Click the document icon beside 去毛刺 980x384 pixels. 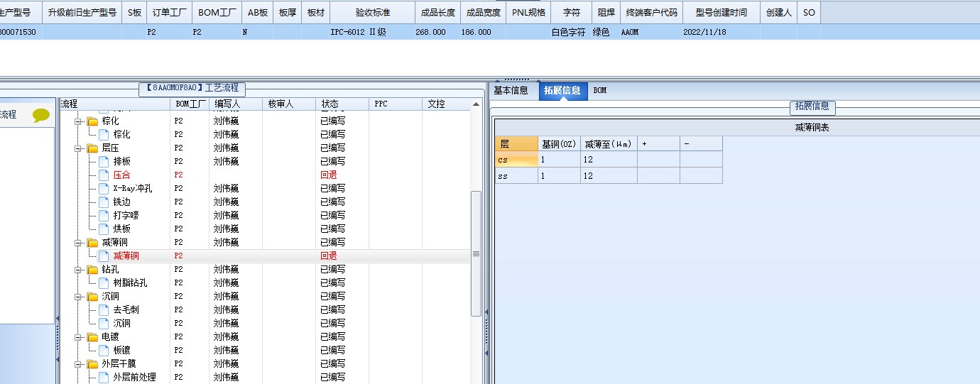click(x=104, y=310)
